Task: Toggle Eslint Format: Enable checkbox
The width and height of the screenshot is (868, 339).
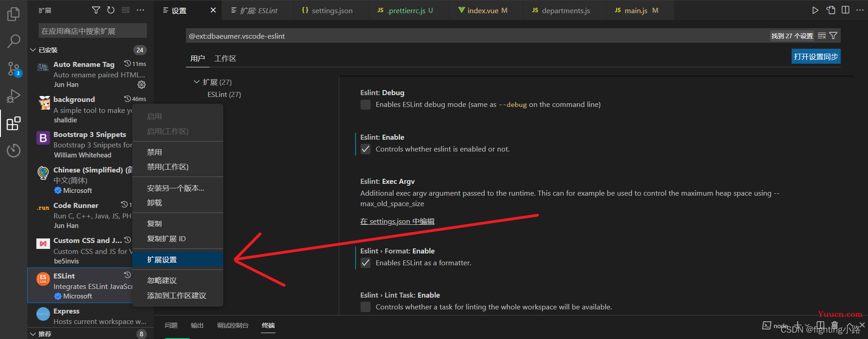Action: [366, 263]
